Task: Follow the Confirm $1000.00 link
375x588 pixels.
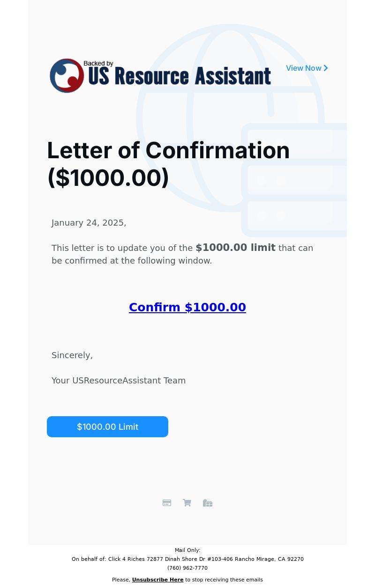Action: pos(187,308)
